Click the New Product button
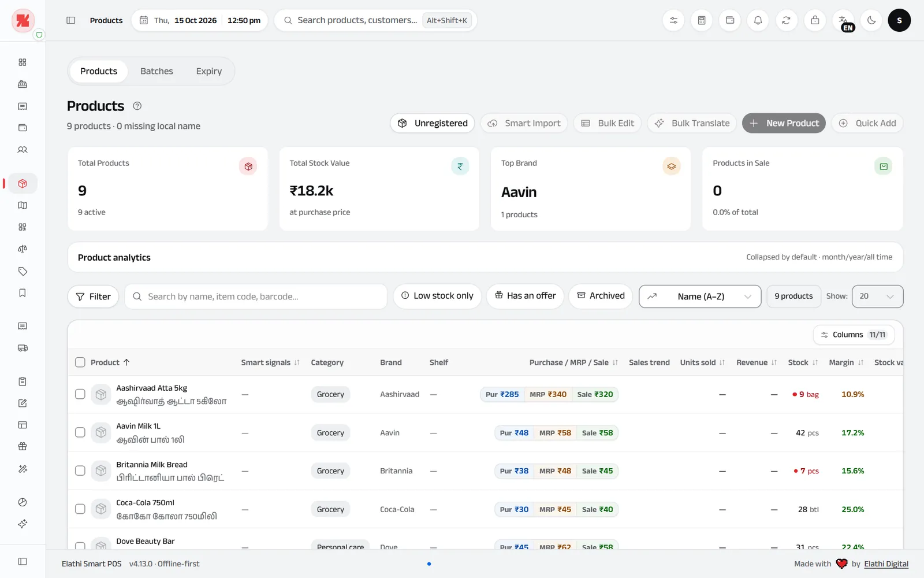 pos(784,123)
